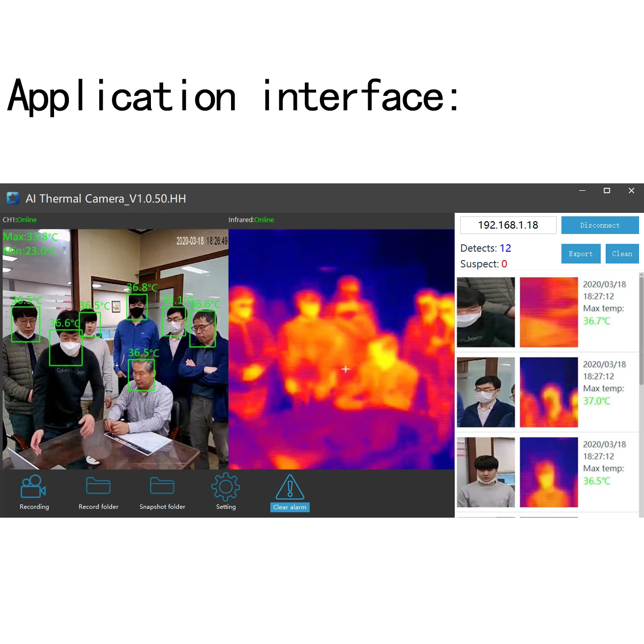Click the Infrared Online status
Screen dimensions: 644x644
251,220
